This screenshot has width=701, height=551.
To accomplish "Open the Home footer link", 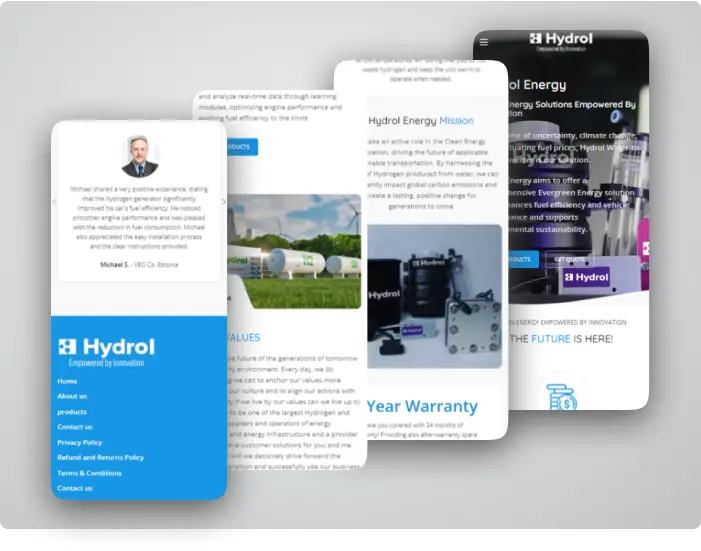I will point(67,381).
